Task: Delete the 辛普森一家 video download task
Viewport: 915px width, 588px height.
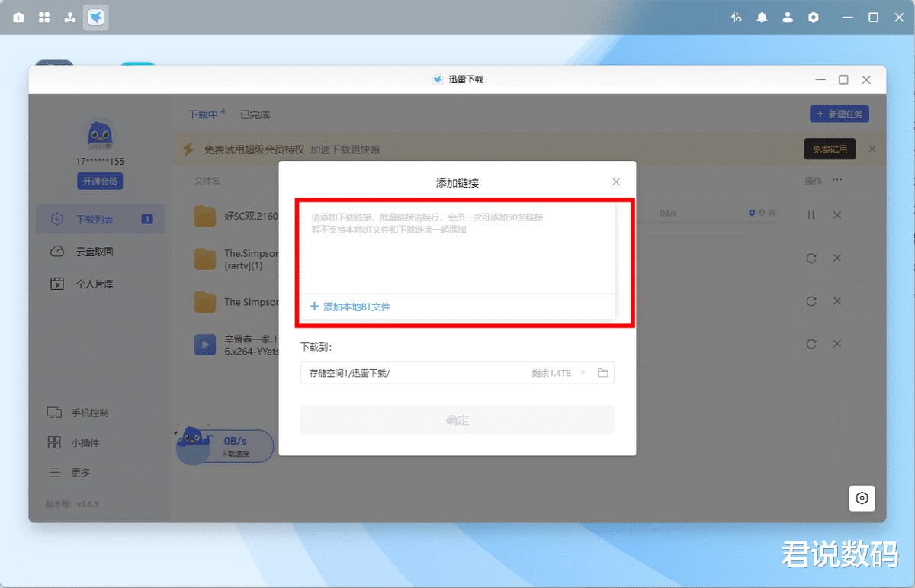Action: (836, 344)
